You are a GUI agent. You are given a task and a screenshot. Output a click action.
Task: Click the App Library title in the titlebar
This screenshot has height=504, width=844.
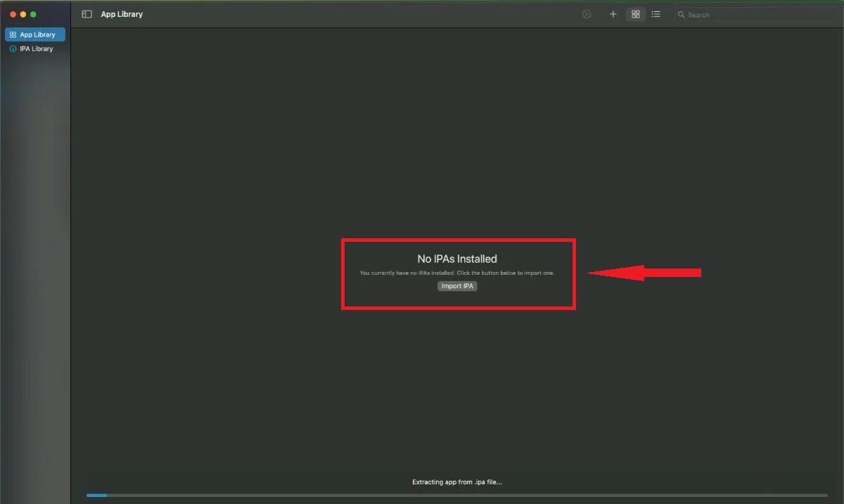click(122, 14)
